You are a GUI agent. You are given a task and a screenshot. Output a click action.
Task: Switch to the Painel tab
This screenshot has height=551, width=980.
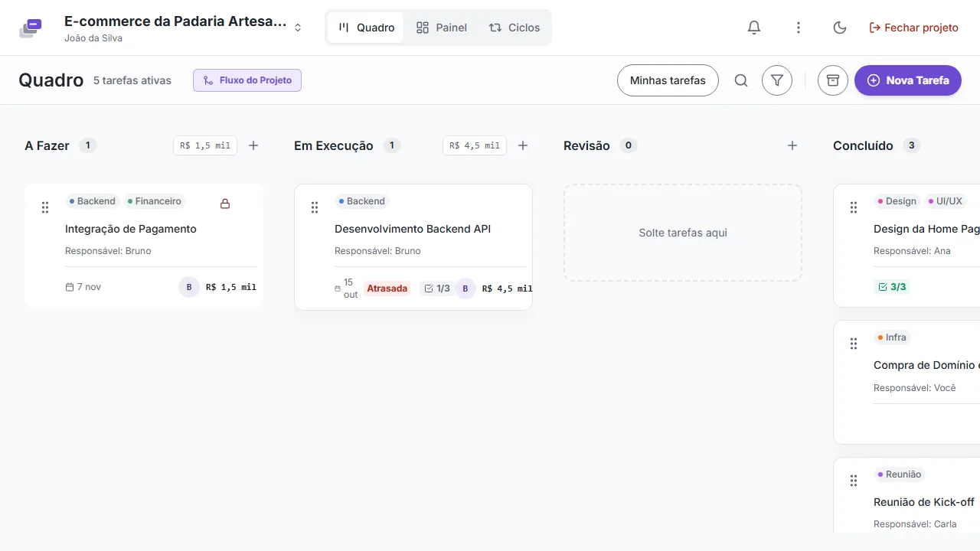click(x=442, y=28)
